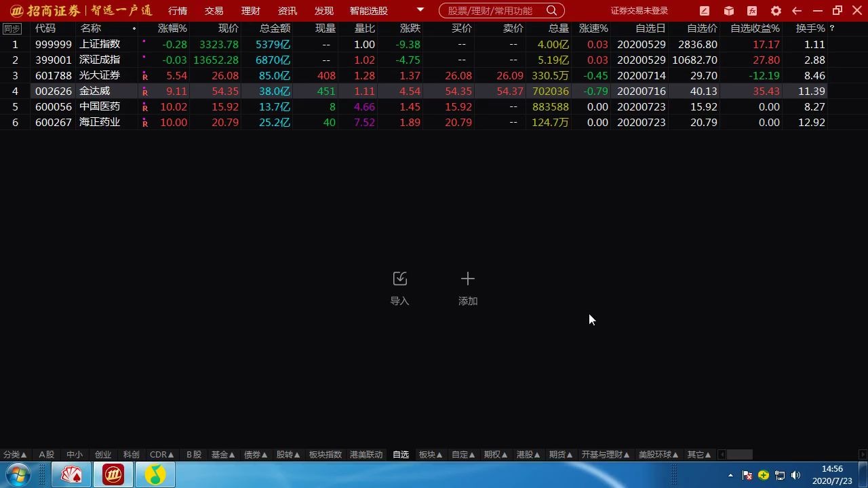868x488 pixels.
Task: Switch to the 创业 tab
Action: tap(103, 455)
